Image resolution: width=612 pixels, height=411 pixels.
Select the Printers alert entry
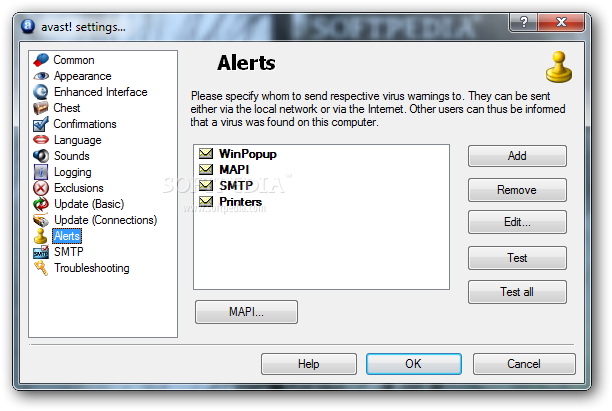(240, 202)
